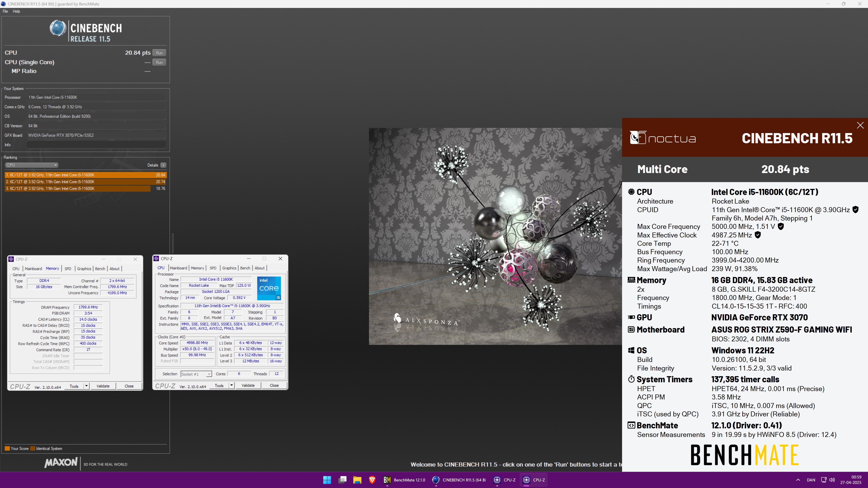The height and width of the screenshot is (488, 868).
Task: Click the DAN language indicator
Action: (811, 480)
